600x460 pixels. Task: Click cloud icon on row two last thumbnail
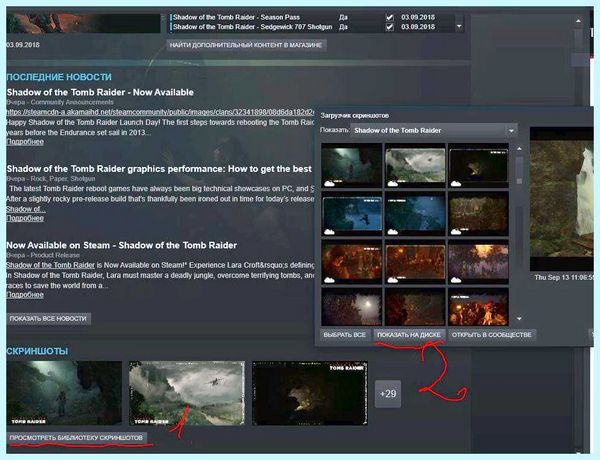(456, 232)
